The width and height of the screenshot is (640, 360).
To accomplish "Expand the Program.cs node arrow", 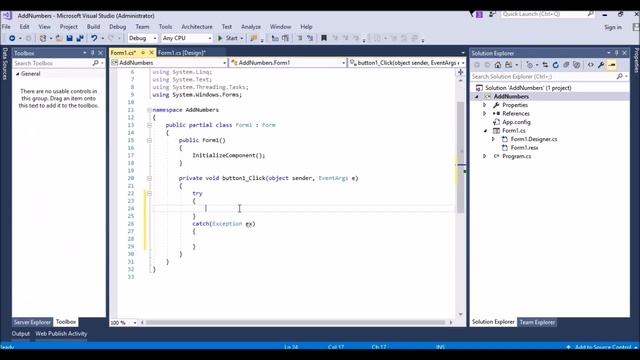I will click(484, 156).
